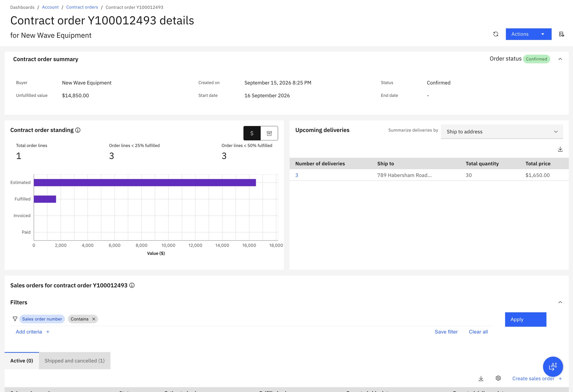Open the report settings icon right of Actions
Screen dimensions: 573x392
561,34
